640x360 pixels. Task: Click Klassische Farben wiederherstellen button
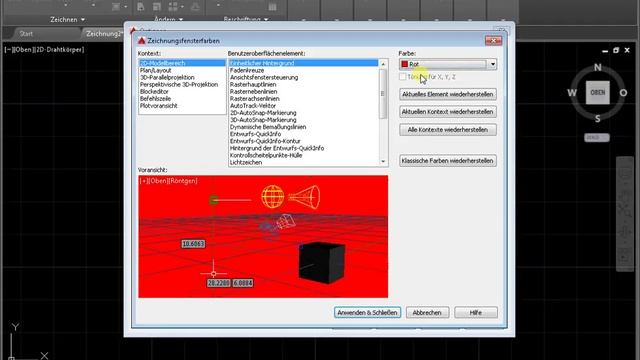[448, 161]
